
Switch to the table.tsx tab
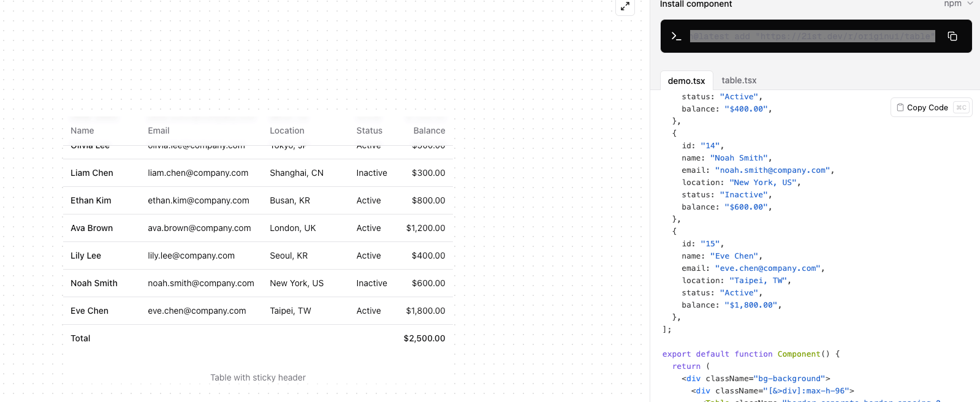(x=739, y=80)
